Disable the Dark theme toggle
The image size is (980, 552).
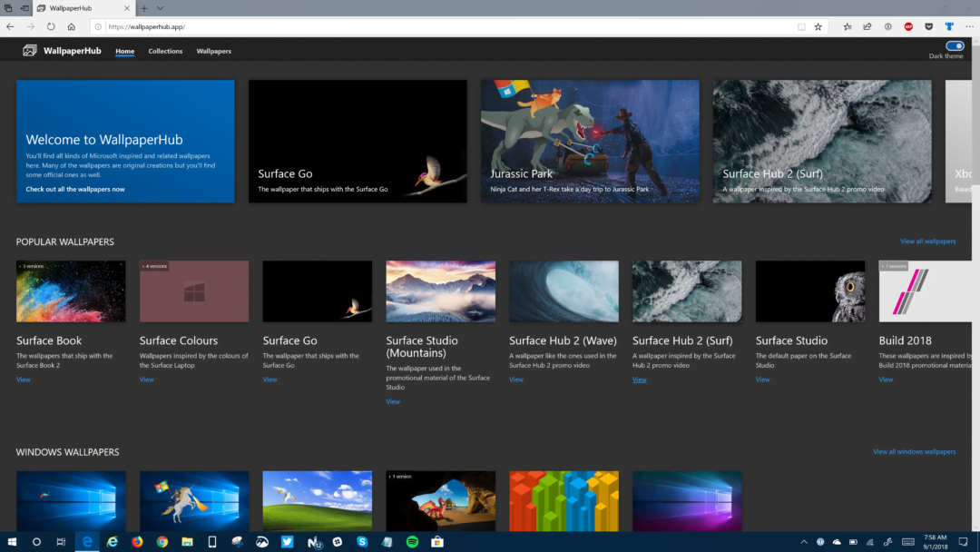(954, 45)
